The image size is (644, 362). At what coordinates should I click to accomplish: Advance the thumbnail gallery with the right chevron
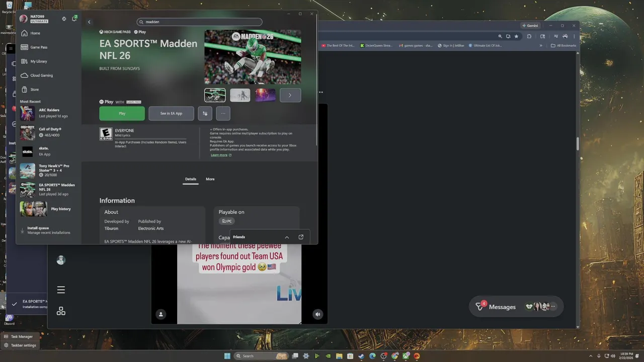[290, 95]
